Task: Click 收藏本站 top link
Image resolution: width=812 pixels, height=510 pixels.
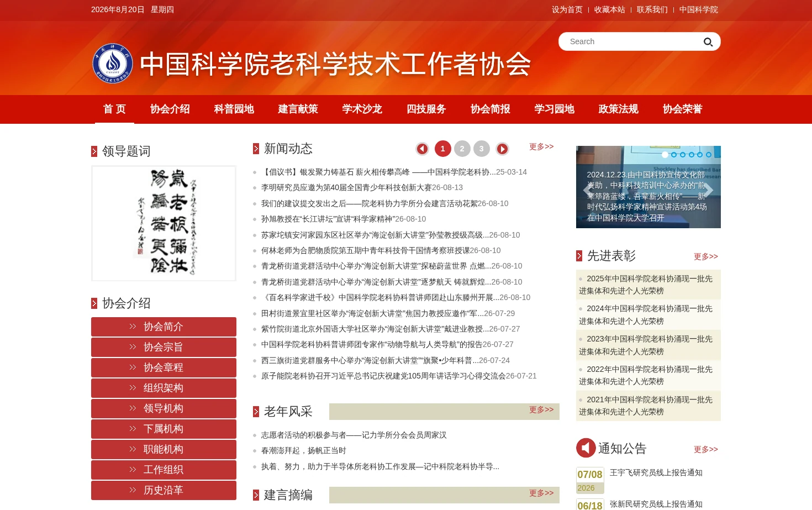Action: tap(610, 9)
